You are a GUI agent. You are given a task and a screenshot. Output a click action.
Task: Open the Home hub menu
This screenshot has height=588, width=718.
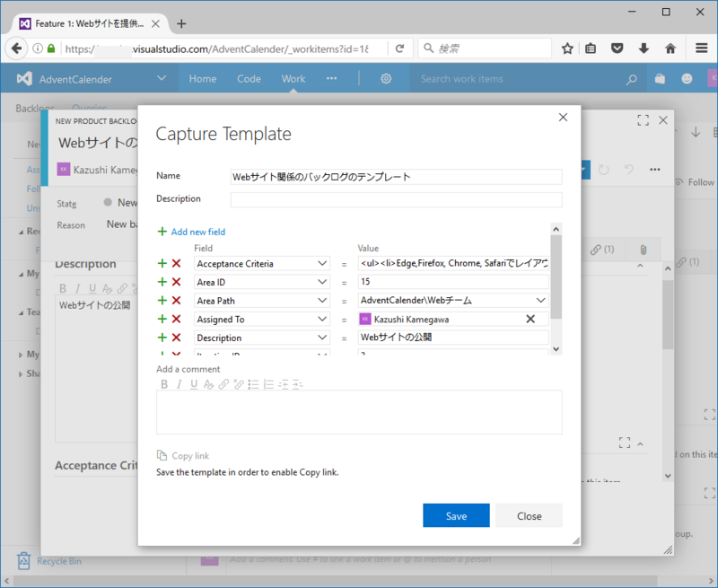pos(202,79)
